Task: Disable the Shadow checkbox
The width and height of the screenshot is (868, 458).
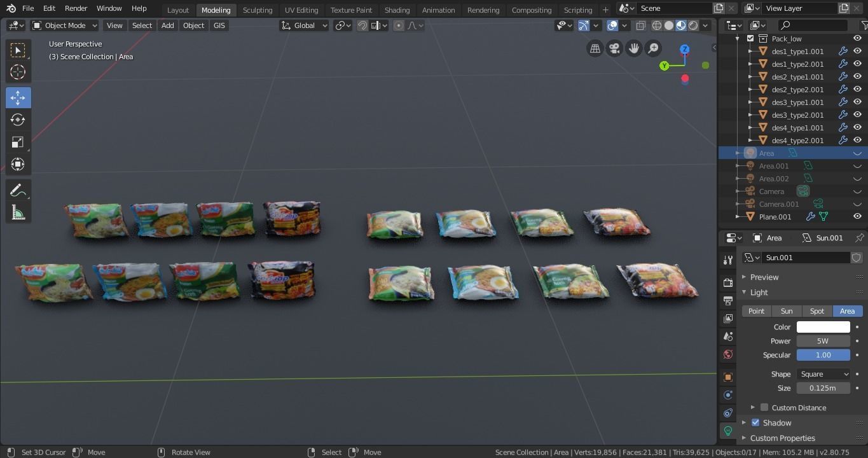Action: tap(755, 423)
